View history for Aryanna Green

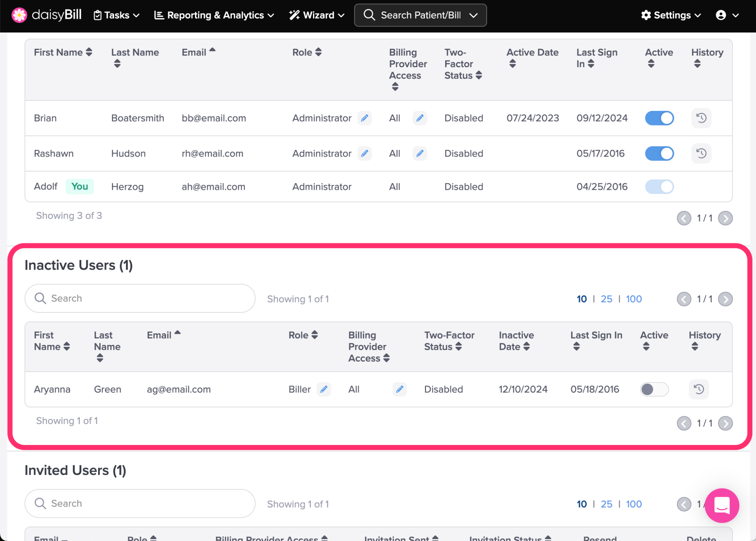[698, 389]
